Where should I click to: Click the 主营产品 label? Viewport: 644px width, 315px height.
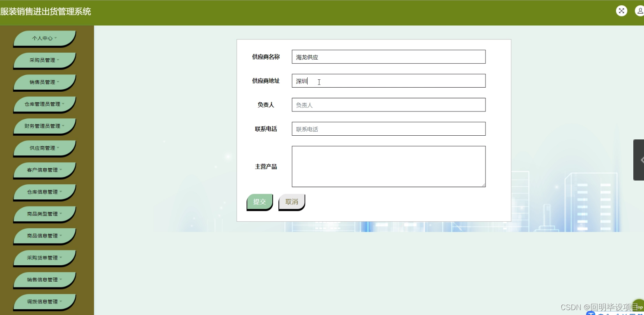(266, 167)
